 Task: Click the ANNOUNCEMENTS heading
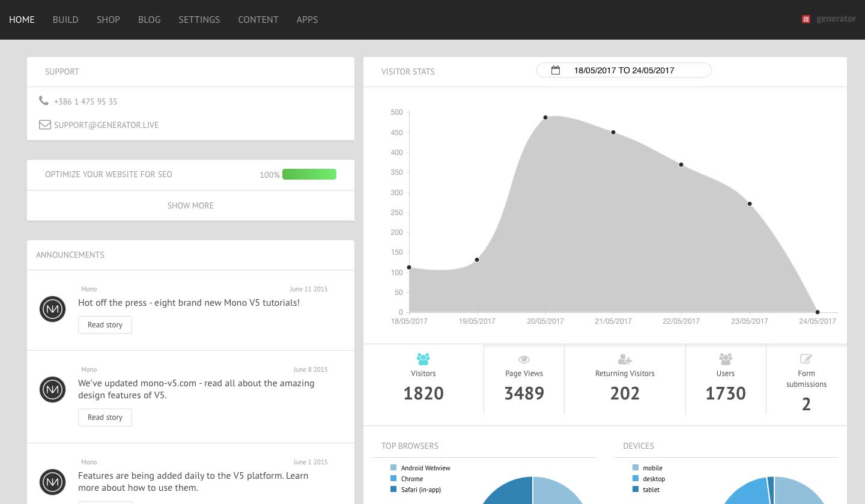[x=70, y=255]
